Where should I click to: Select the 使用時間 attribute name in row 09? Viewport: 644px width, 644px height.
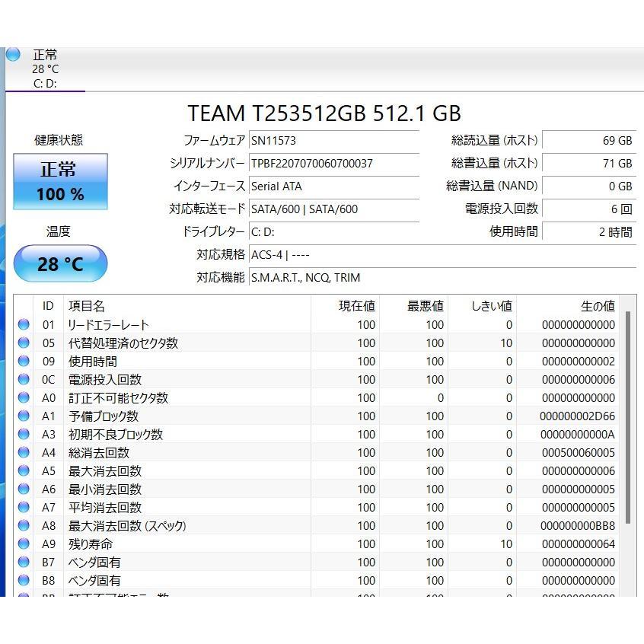[x=92, y=362]
